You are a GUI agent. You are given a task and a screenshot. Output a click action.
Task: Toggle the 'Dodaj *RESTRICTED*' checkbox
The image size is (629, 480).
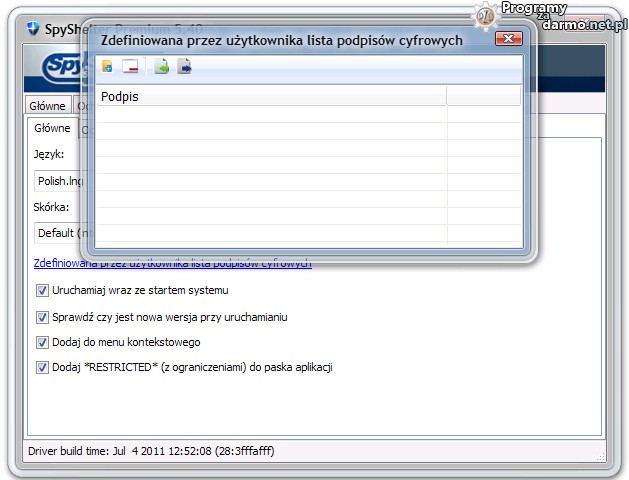42,367
